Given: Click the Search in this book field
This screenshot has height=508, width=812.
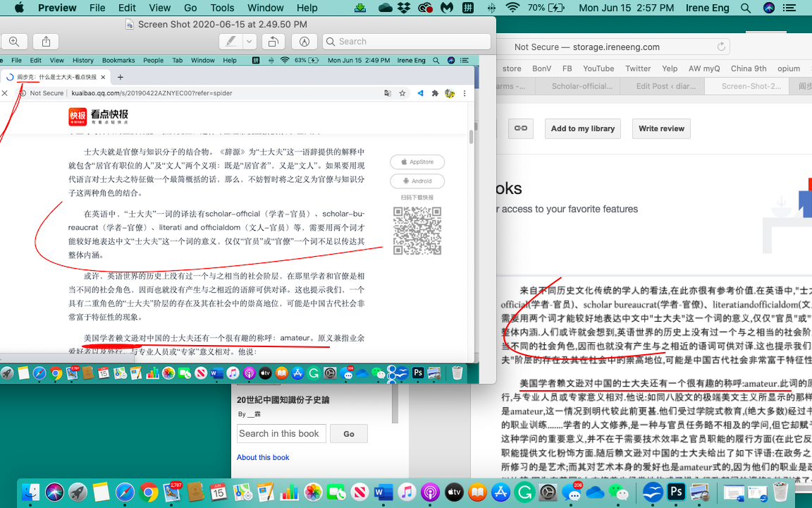Looking at the screenshot, I should point(281,433).
